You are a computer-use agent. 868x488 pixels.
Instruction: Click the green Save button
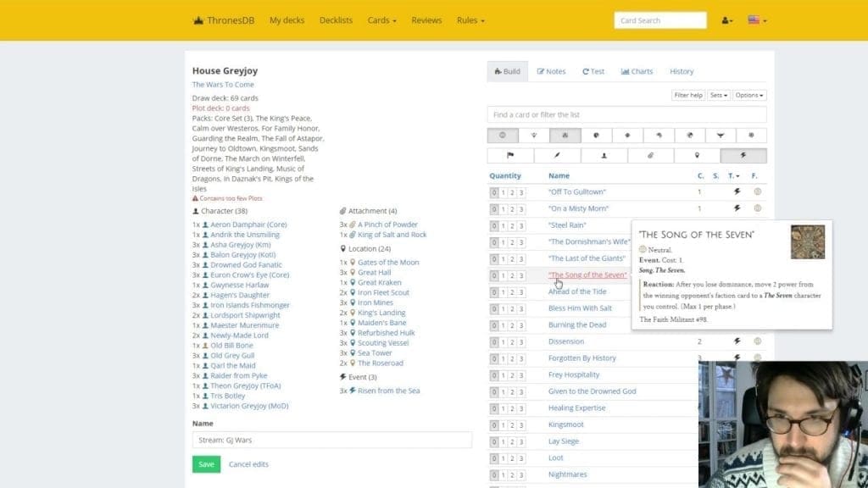[206, 464]
